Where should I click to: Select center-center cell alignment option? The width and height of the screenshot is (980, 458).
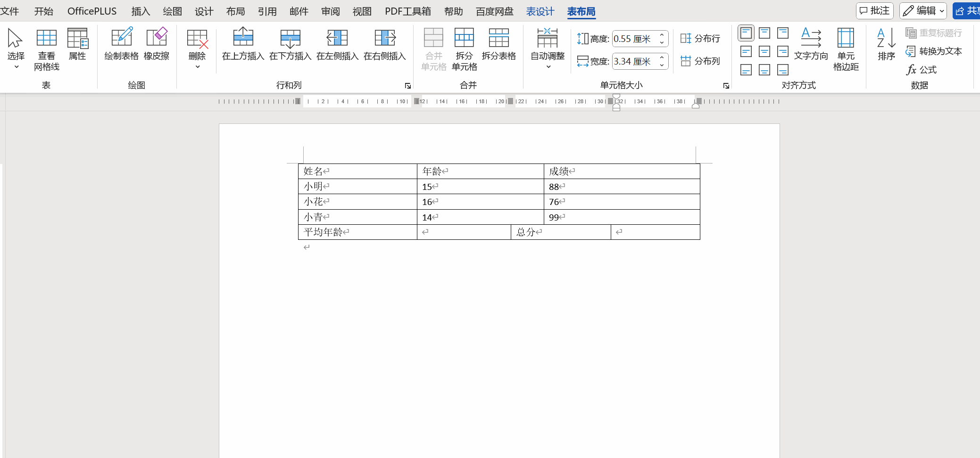tap(764, 51)
